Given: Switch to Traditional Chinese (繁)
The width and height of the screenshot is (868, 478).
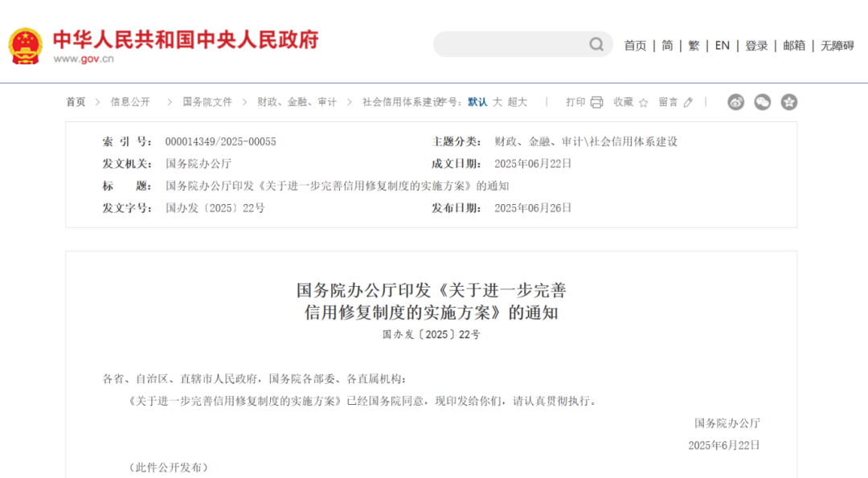Looking at the screenshot, I should tap(694, 46).
